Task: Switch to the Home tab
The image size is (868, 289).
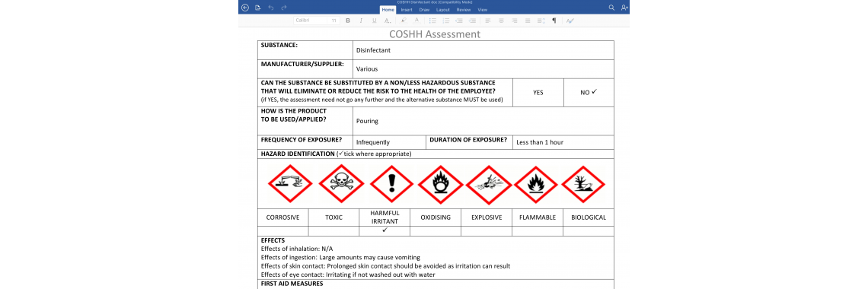Action: tap(388, 9)
